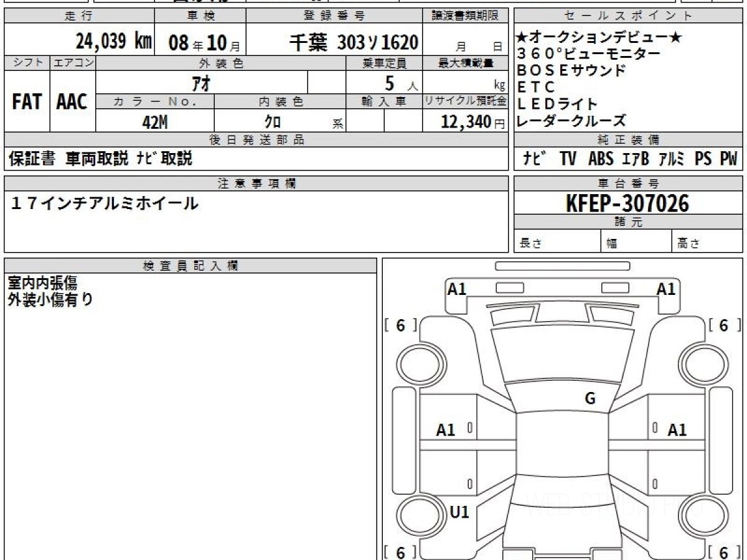This screenshot has width=747, height=560.
Task: Select the ナビ equipment entry
Action: click(x=534, y=159)
